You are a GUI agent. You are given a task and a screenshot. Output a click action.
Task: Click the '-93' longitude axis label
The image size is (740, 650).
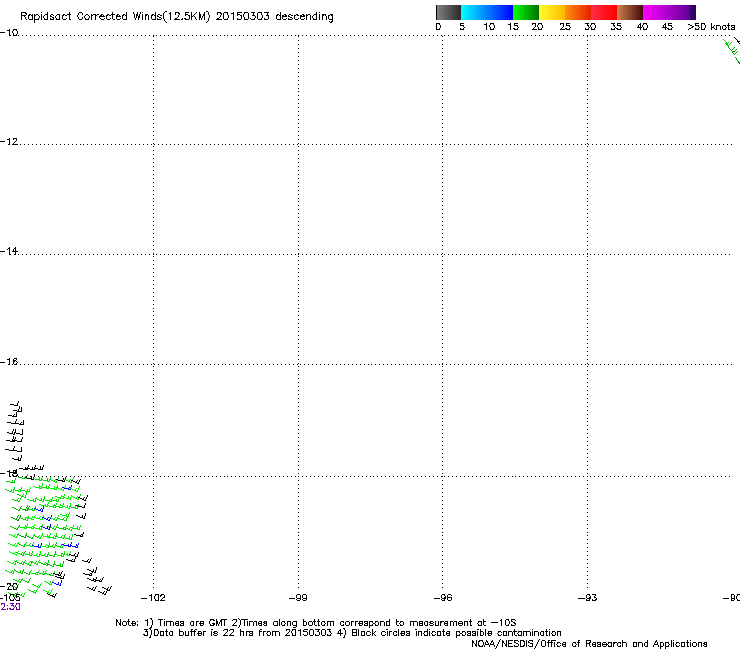pos(588,598)
